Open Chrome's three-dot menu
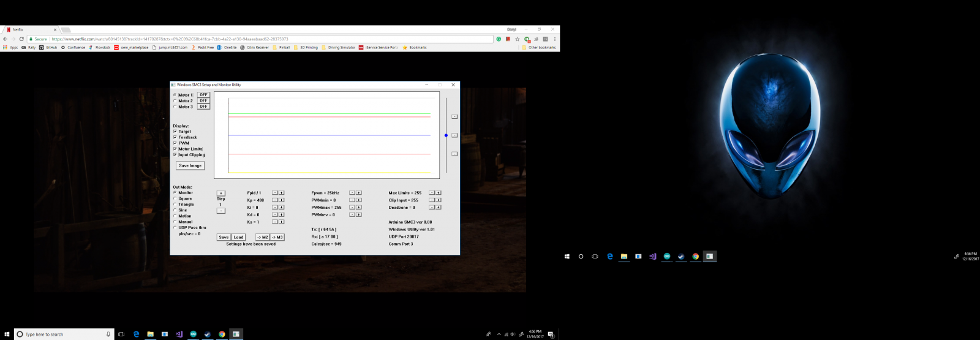Viewport: 980px width, 340px height. click(x=555, y=39)
